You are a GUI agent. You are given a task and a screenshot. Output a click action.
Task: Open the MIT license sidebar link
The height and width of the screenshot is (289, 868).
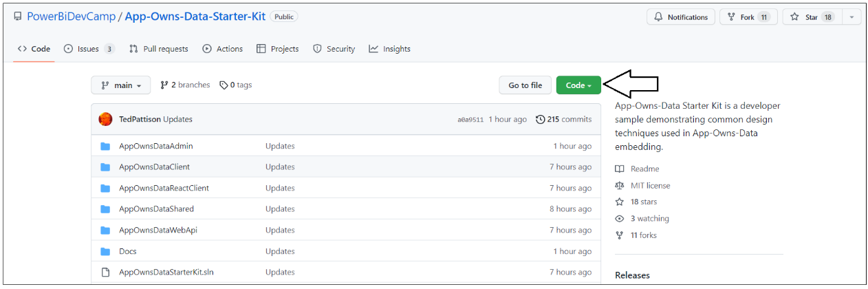[642, 186]
